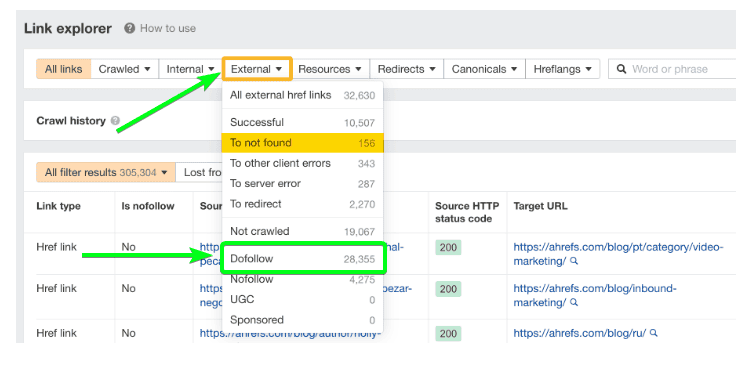The image size is (749, 369).
Task: Click the Crawl history info icon
Action: click(115, 121)
